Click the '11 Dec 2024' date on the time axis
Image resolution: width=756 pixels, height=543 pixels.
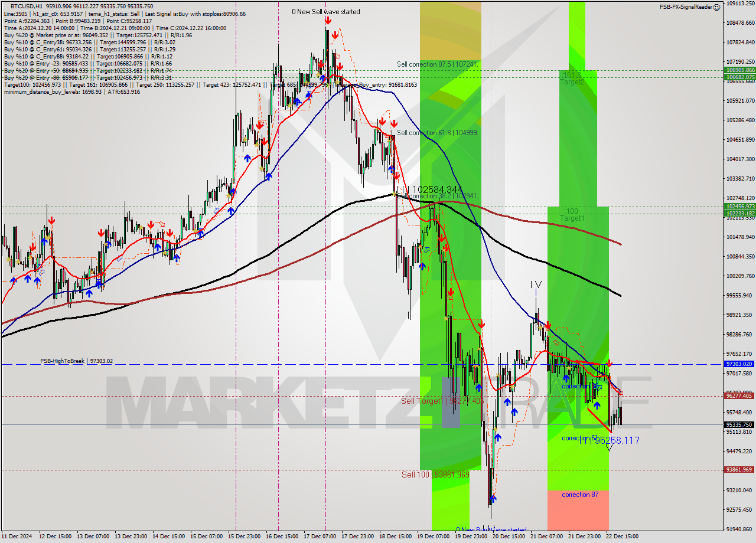(17, 537)
